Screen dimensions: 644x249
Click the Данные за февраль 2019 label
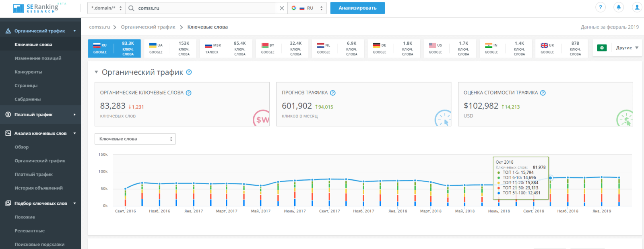[609, 27]
